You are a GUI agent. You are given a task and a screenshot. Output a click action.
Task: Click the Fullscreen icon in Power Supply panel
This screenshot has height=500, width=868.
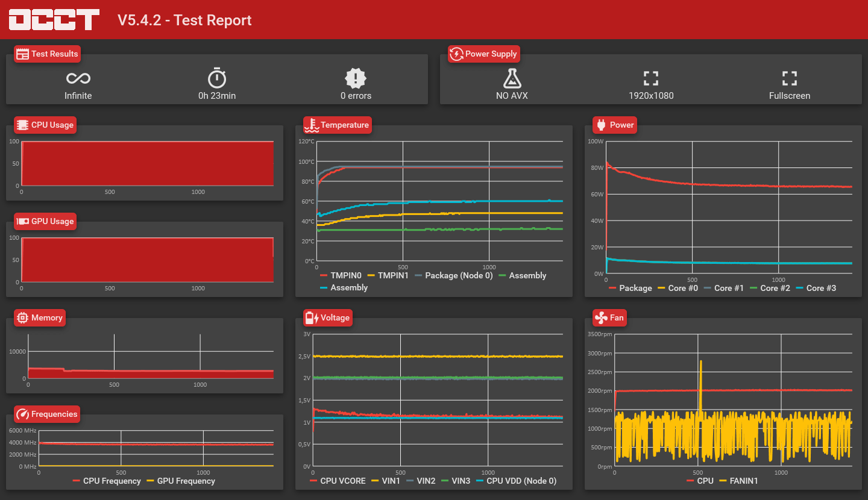(x=790, y=78)
